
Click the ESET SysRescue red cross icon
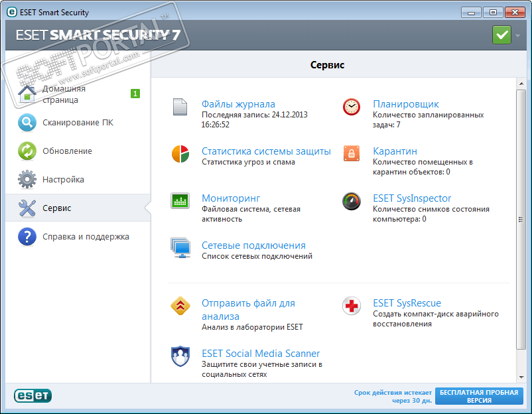[x=352, y=306]
